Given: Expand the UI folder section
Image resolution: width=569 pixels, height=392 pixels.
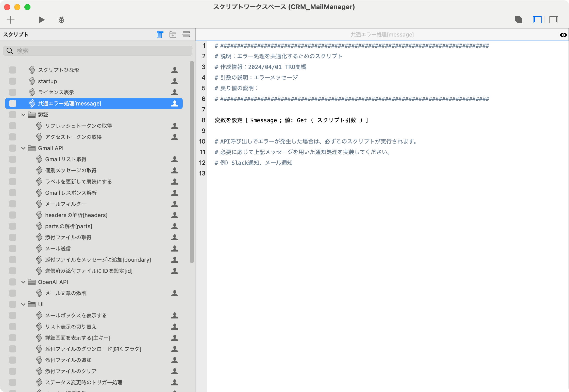Looking at the screenshot, I should pos(24,304).
